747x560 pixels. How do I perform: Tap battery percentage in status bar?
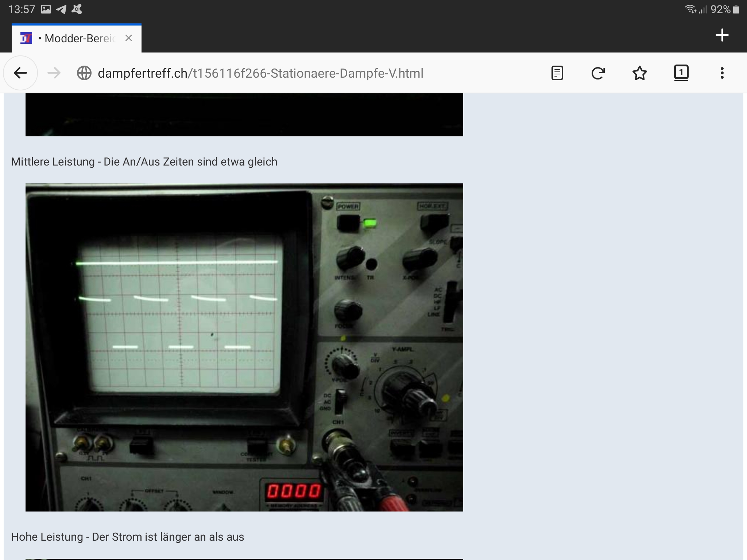720,9
